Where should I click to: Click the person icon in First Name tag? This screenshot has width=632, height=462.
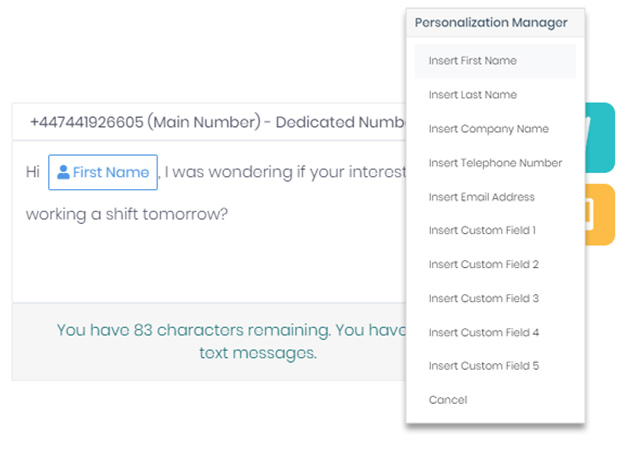tap(63, 172)
